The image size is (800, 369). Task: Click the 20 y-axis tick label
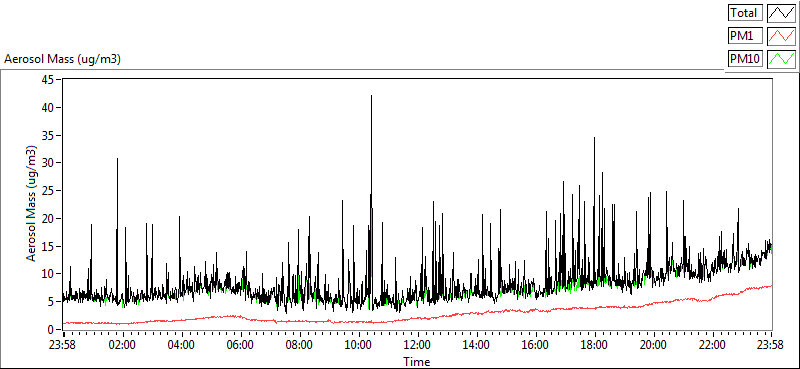pyautogui.click(x=48, y=218)
